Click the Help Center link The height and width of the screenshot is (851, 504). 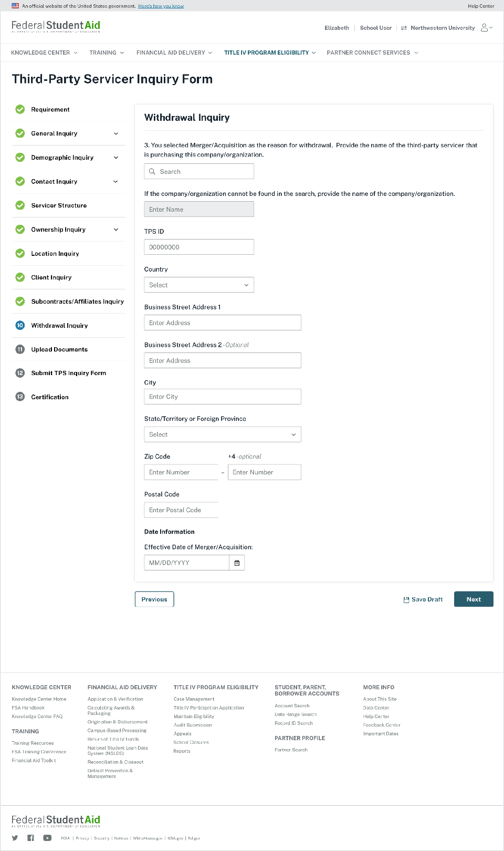(481, 6)
